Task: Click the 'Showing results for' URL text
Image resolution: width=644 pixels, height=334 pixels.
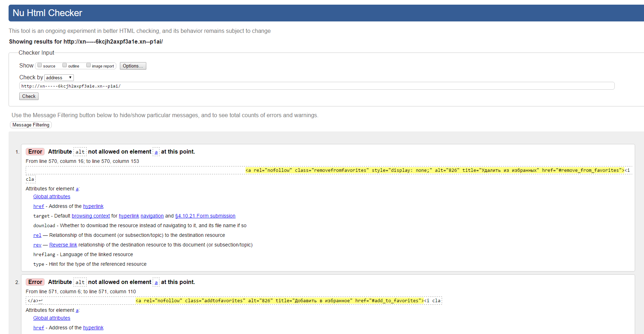Action: coord(113,42)
